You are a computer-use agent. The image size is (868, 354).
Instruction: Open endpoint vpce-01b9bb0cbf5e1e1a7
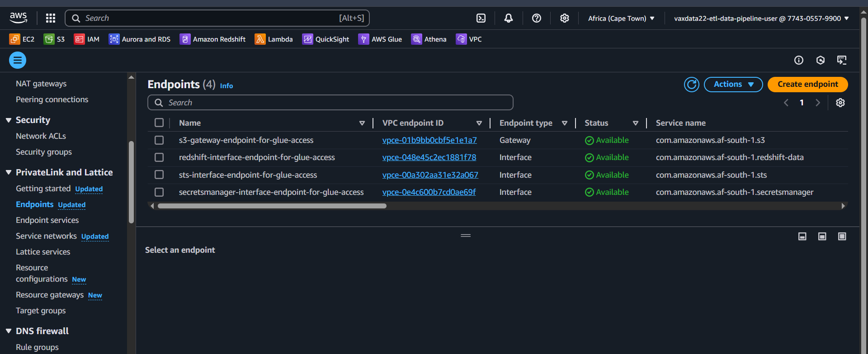pos(429,140)
